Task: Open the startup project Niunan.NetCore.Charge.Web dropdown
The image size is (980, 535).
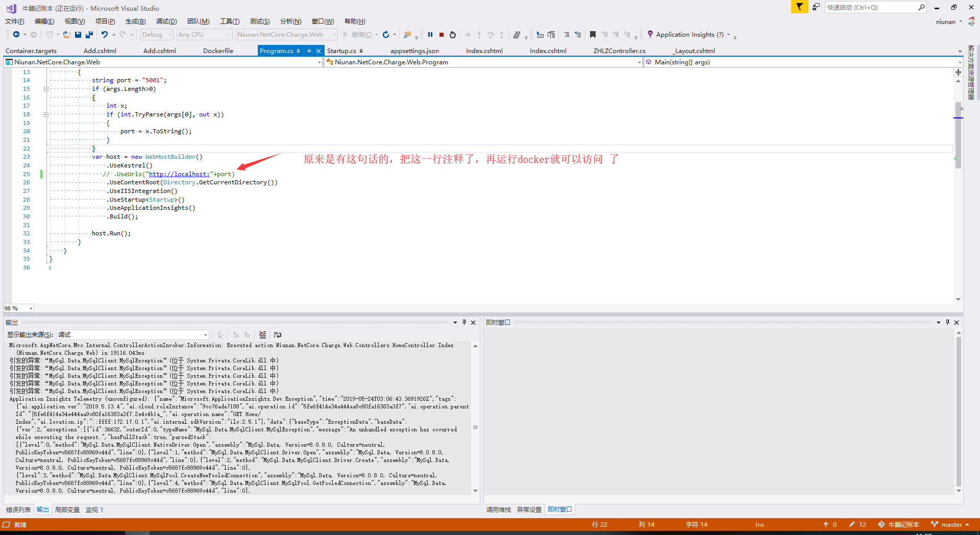Action: [x=287, y=35]
